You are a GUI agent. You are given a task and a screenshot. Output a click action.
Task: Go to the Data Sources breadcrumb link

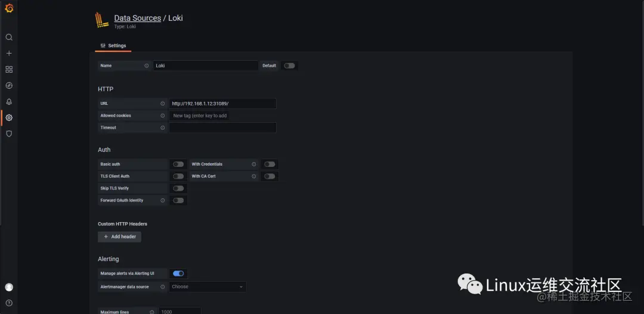click(138, 18)
